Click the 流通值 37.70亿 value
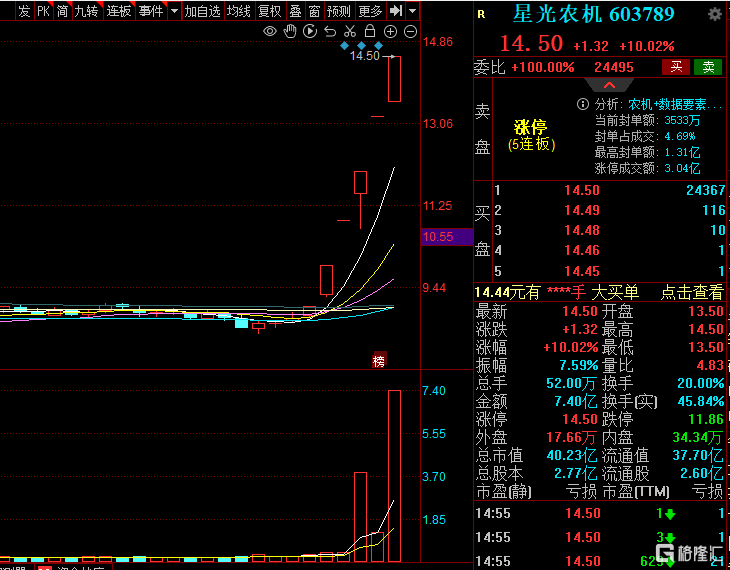Viewport: 730px width, 570px height. (698, 455)
